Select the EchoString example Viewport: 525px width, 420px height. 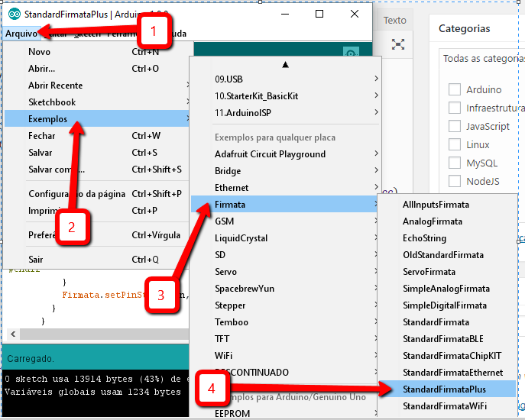click(x=447, y=238)
